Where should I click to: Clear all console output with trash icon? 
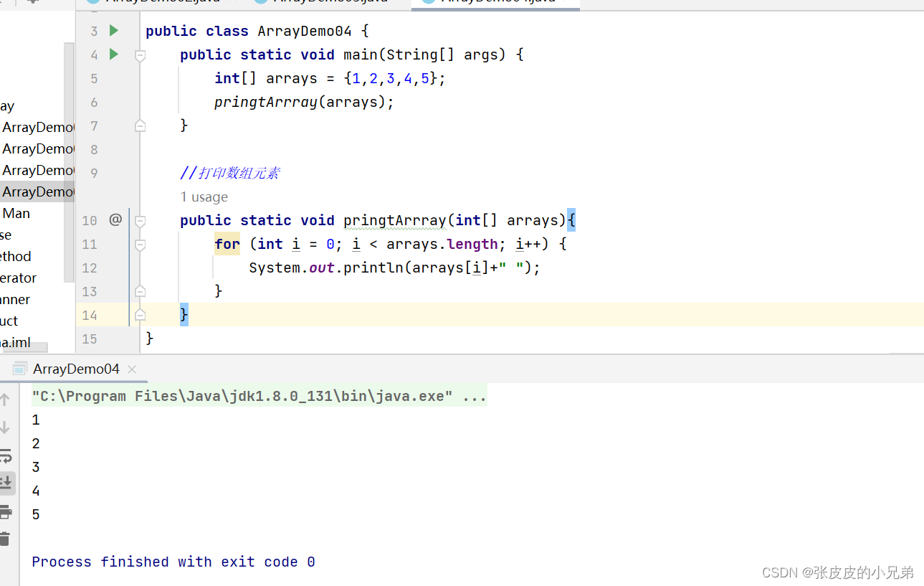[5, 539]
